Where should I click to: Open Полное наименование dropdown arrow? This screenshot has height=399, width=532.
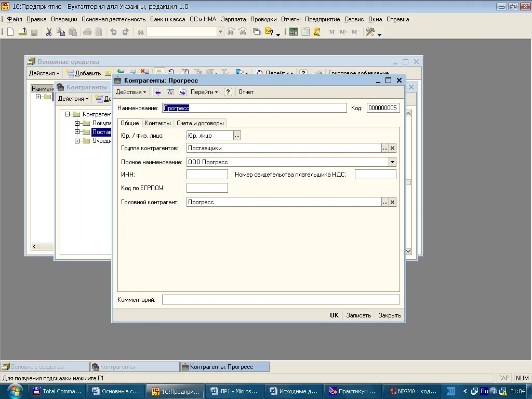pyautogui.click(x=392, y=162)
